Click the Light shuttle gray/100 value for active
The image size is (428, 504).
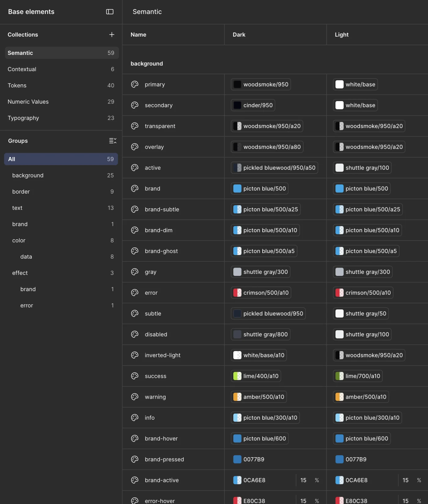[362, 168]
